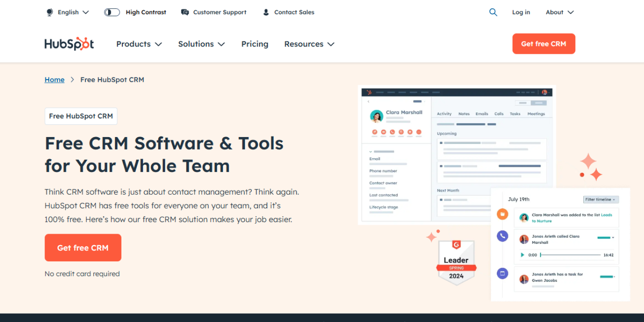Click Get free CRM in the header
This screenshot has height=322, width=644.
click(x=544, y=44)
